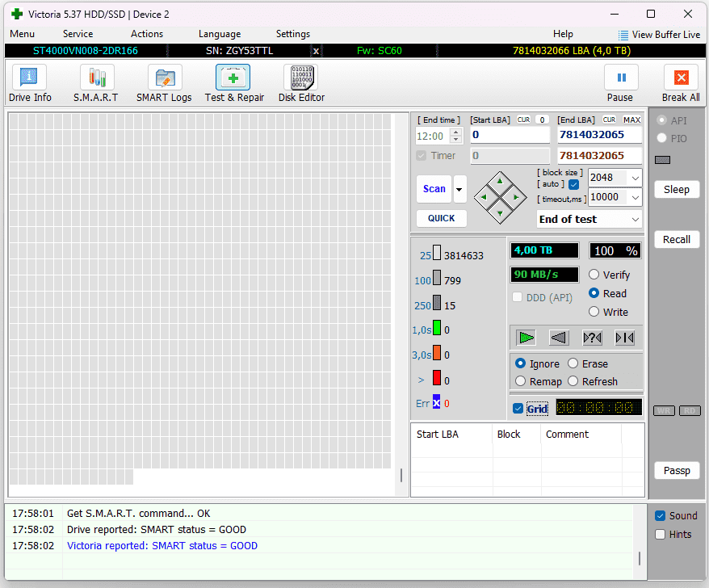Viewport: 709px width, 588px height.
Task: Click View Buffer Live icon
Action: [623, 35]
